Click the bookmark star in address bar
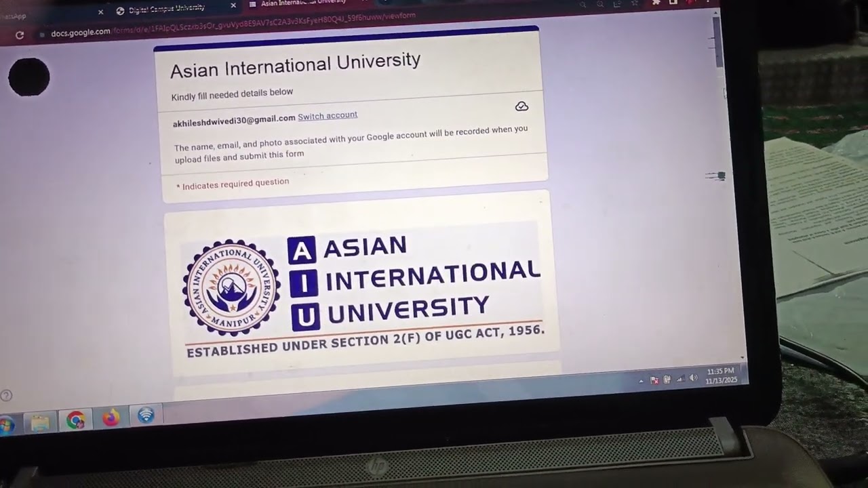 [634, 3]
